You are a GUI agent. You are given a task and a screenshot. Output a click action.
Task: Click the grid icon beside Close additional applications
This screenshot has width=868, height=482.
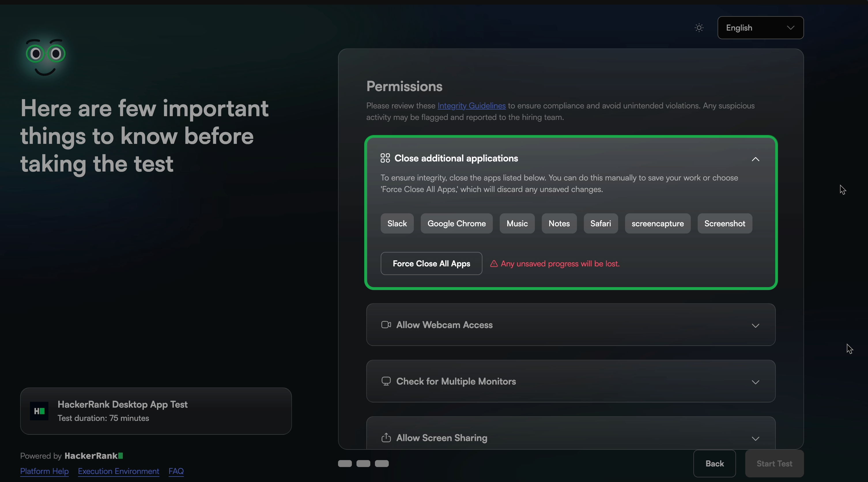pos(385,158)
